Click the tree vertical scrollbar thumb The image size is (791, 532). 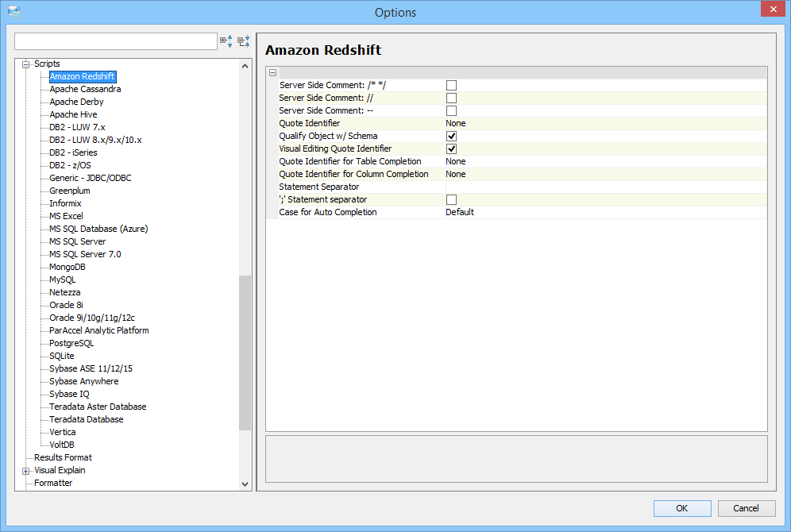pyautogui.click(x=245, y=353)
